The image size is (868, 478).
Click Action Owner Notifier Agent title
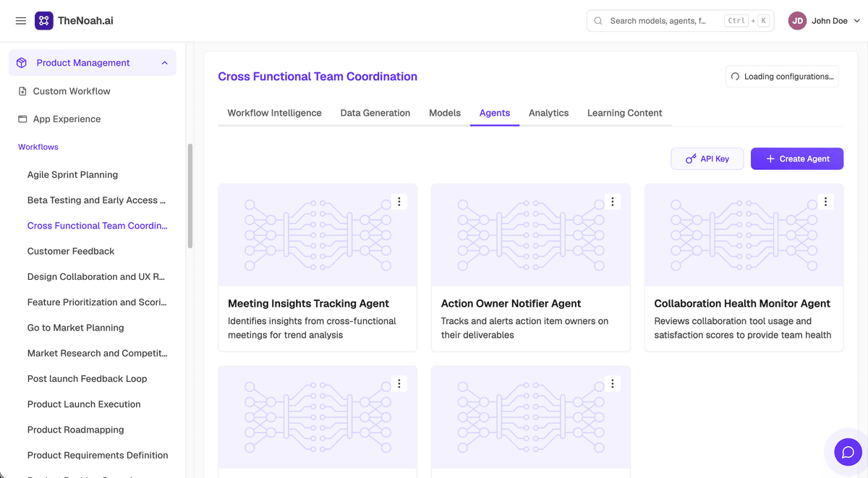pos(511,304)
